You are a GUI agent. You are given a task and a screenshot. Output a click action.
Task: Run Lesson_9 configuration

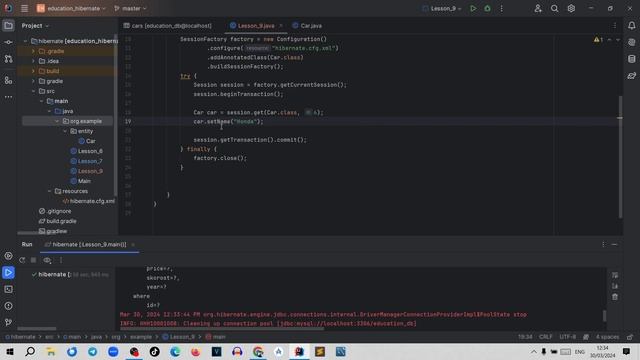point(473,8)
